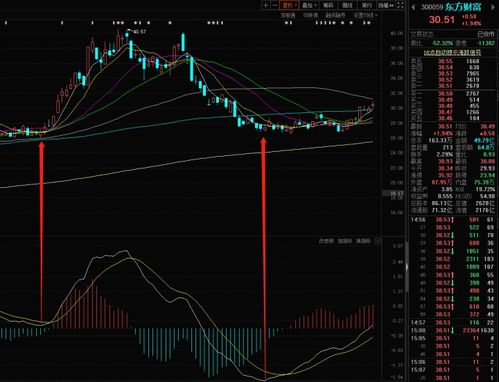Click the 54.98 PE value

[x=487, y=196]
